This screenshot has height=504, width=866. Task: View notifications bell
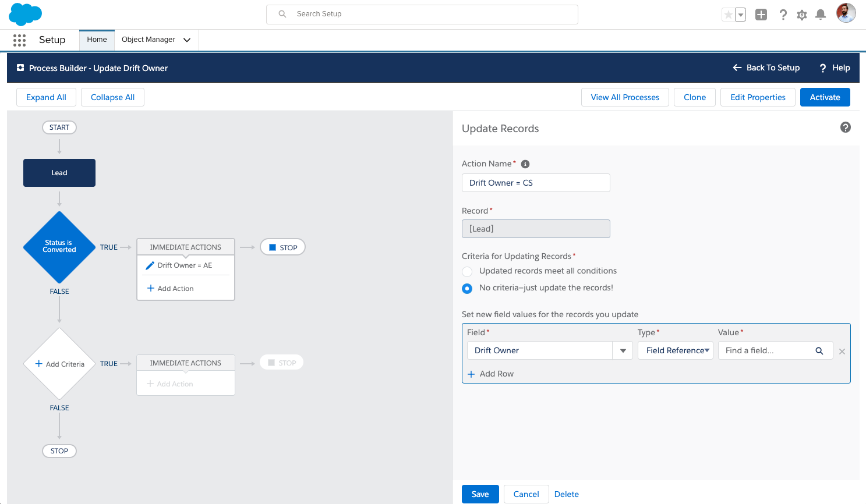click(x=821, y=15)
